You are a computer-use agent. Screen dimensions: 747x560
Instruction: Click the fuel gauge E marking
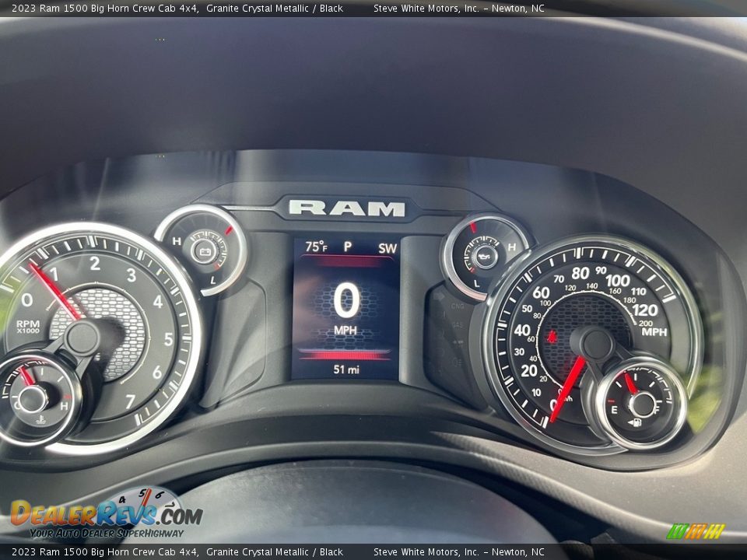click(x=614, y=410)
